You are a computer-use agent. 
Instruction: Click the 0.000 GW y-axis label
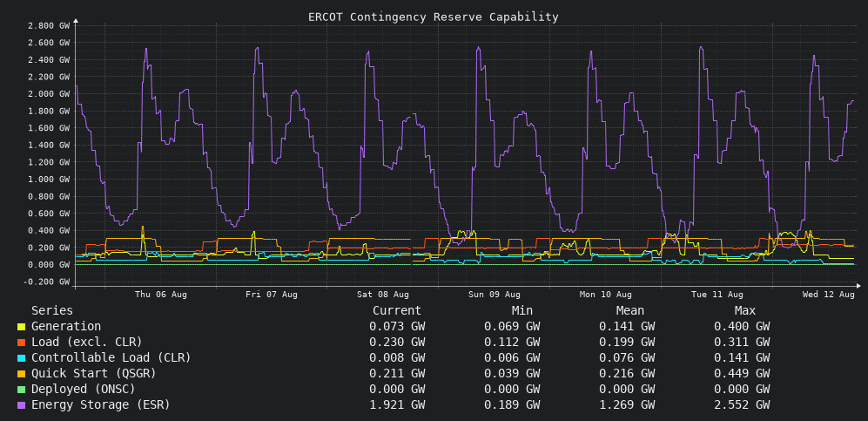tap(49, 265)
